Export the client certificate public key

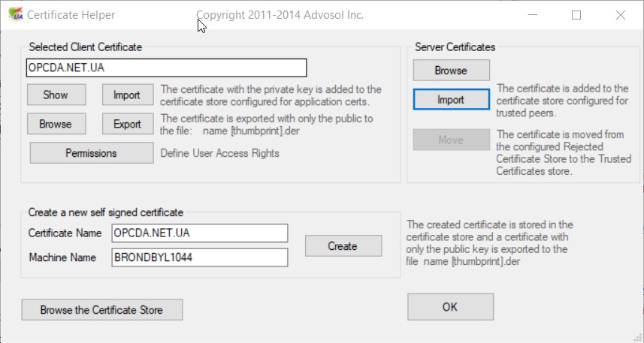tap(127, 124)
